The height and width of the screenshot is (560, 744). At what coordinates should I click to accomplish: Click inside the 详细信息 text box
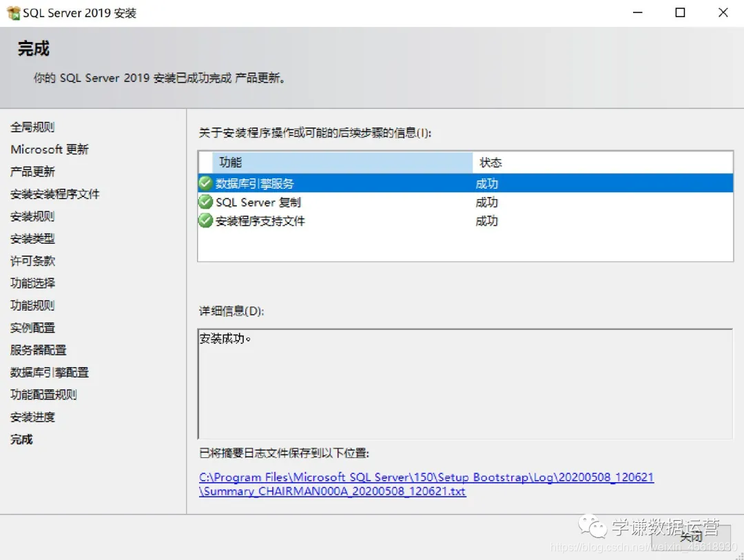coord(466,384)
